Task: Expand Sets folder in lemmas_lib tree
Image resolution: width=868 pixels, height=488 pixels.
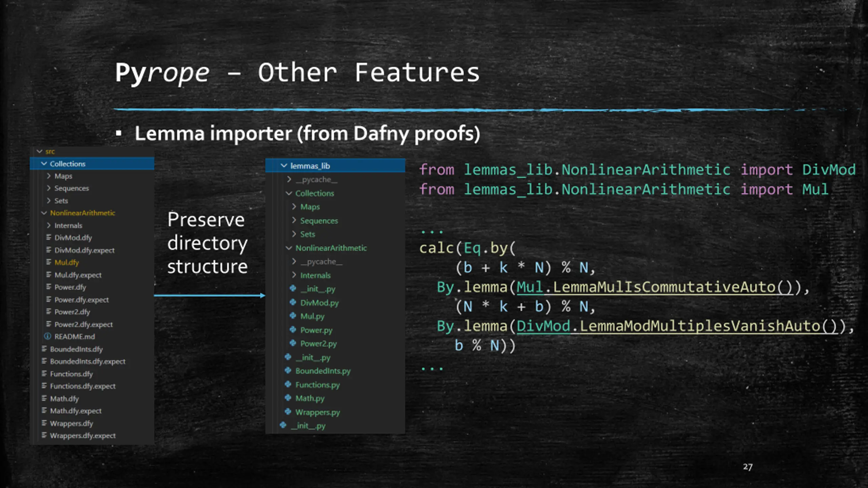Action: point(294,234)
